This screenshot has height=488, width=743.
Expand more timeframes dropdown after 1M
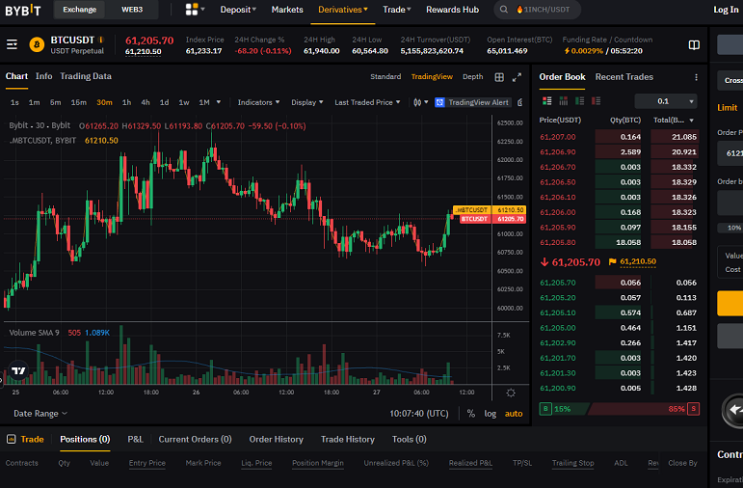[x=218, y=102]
